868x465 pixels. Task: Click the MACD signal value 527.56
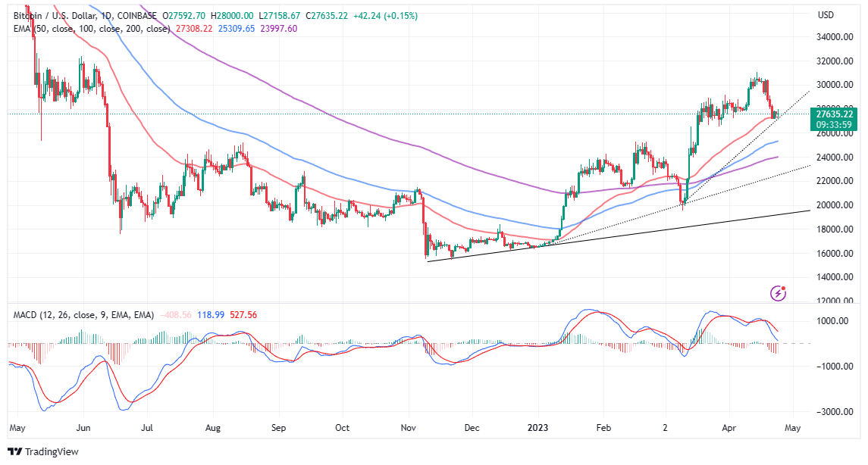(243, 315)
